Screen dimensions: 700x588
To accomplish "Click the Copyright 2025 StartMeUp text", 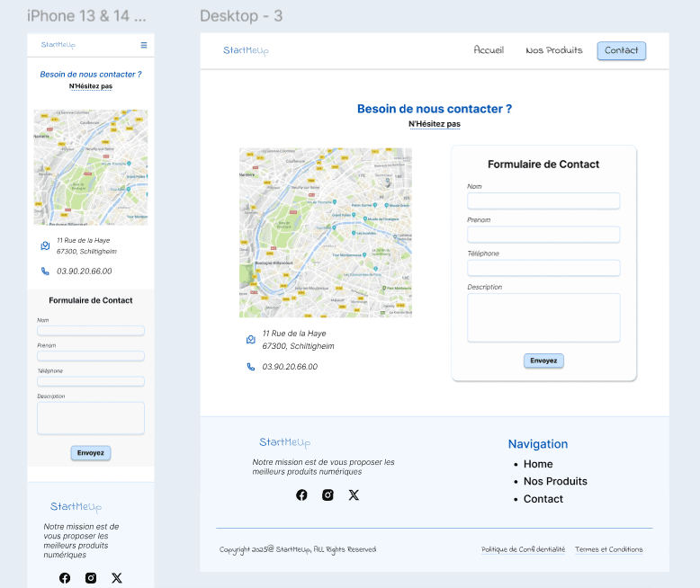I will (298, 549).
